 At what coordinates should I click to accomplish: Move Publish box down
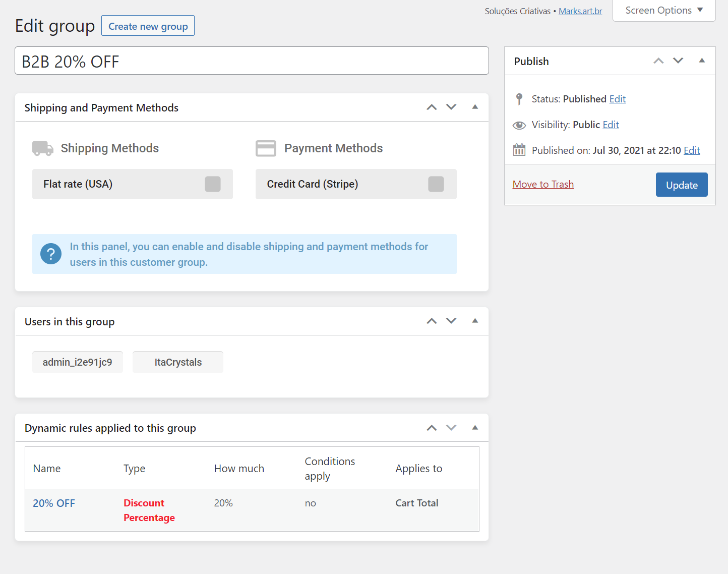pos(678,61)
